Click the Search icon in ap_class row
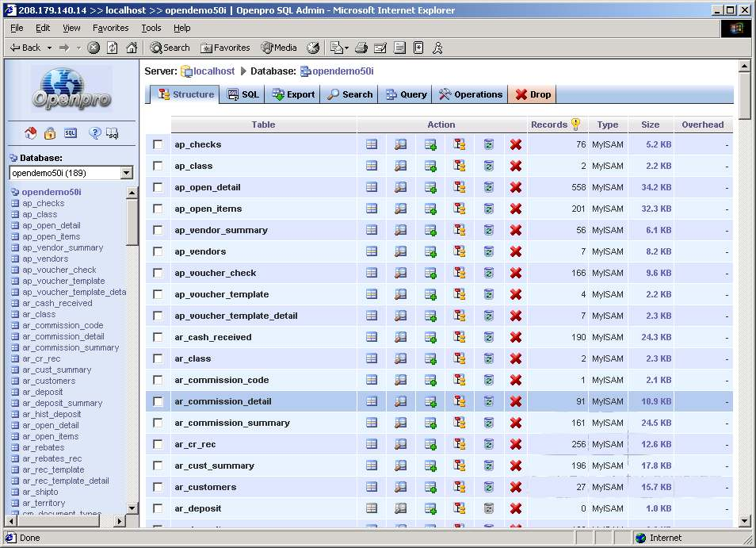Screen dimensions: 756x548 (x=400, y=166)
